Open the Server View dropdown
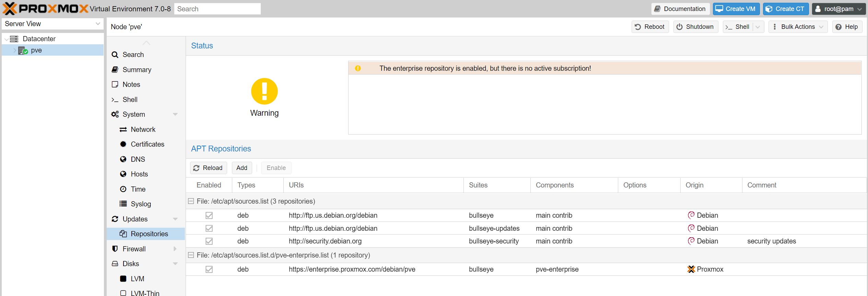 [x=52, y=24]
